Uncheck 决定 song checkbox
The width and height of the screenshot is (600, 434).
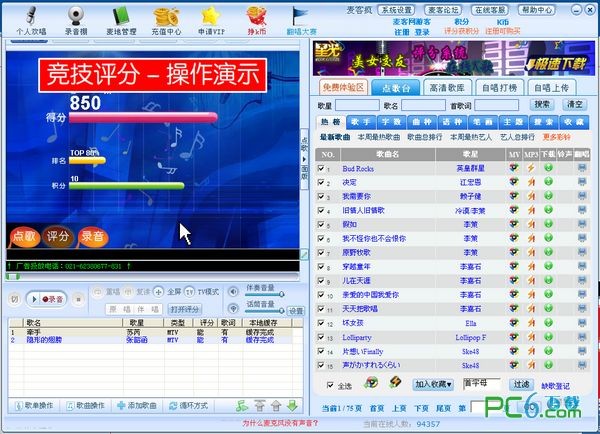click(321, 182)
